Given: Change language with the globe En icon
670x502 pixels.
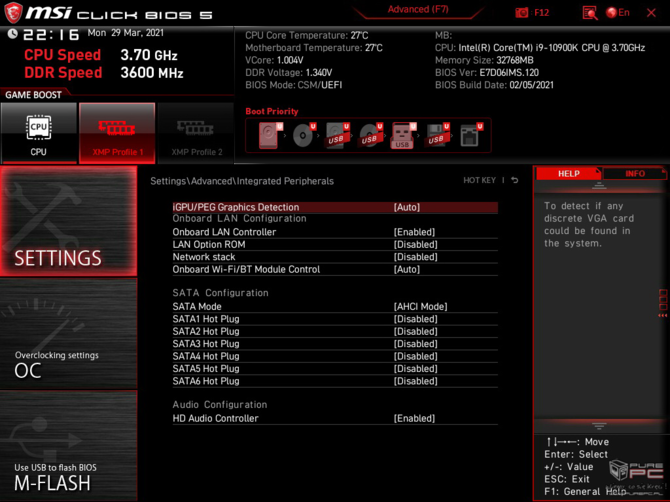Looking at the screenshot, I should (618, 13).
